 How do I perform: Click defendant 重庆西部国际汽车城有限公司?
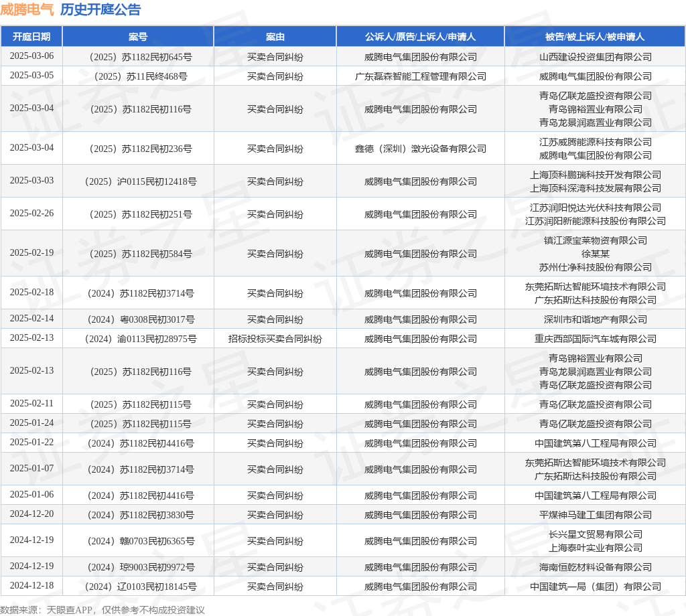pyautogui.click(x=596, y=339)
